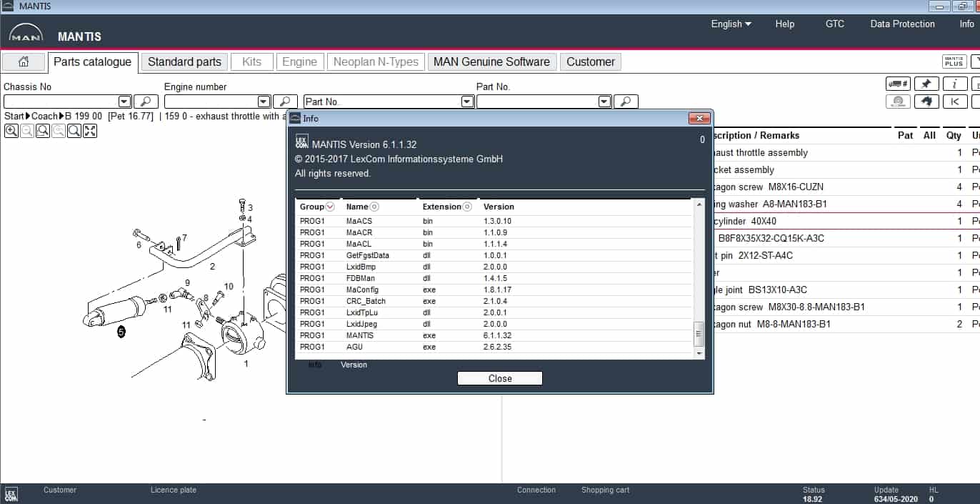980x504 pixels.
Task: Open the GTC link
Action: (x=834, y=24)
